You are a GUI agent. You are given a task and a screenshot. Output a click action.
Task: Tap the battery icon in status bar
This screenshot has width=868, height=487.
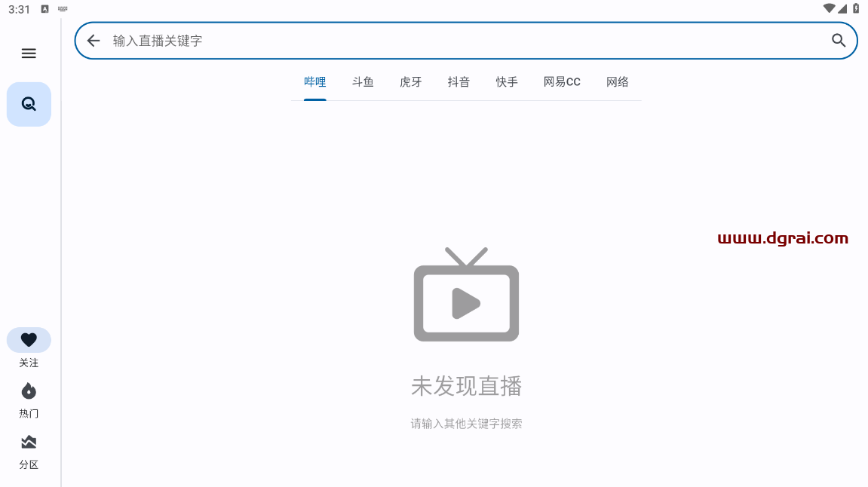[855, 8]
